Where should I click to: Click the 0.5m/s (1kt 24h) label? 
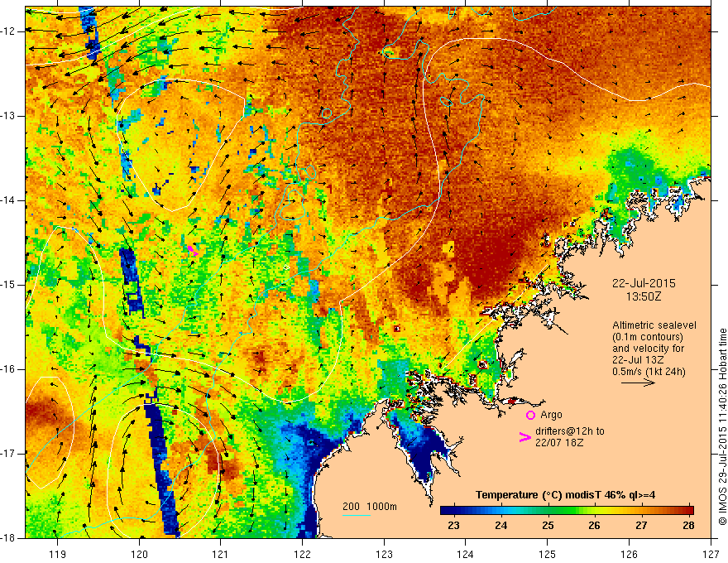pyautogui.click(x=649, y=372)
